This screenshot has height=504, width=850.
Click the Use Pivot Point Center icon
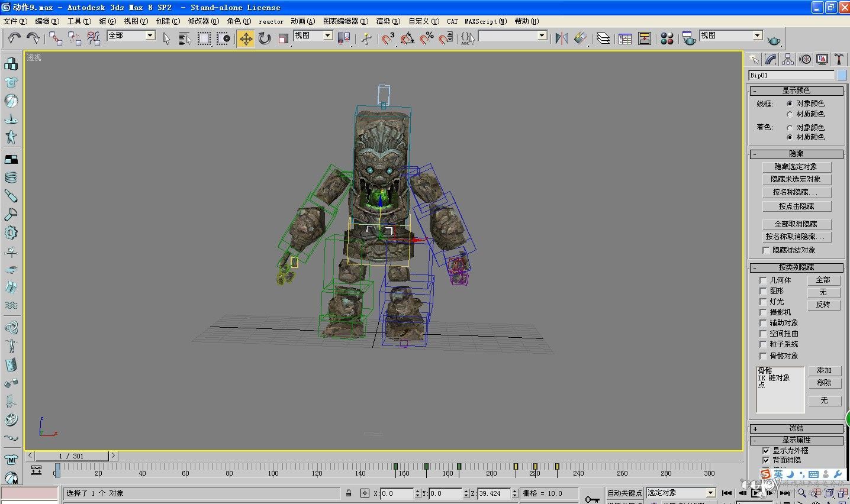tap(344, 38)
